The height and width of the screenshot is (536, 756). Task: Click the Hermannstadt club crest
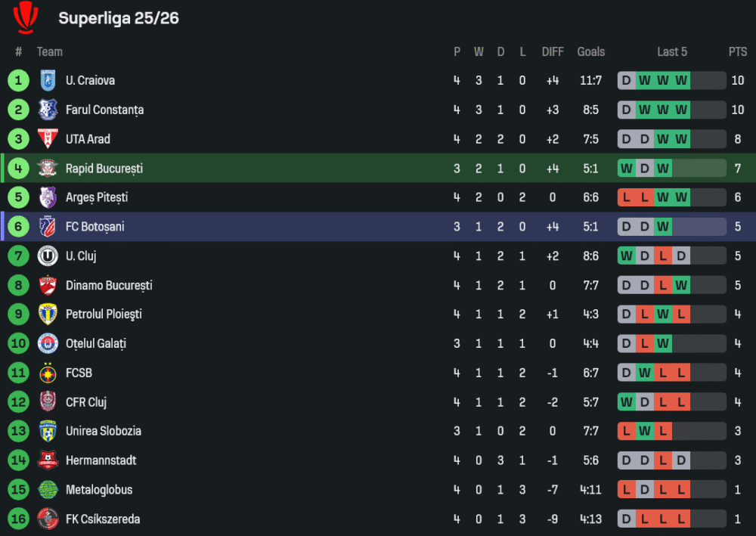click(x=48, y=460)
